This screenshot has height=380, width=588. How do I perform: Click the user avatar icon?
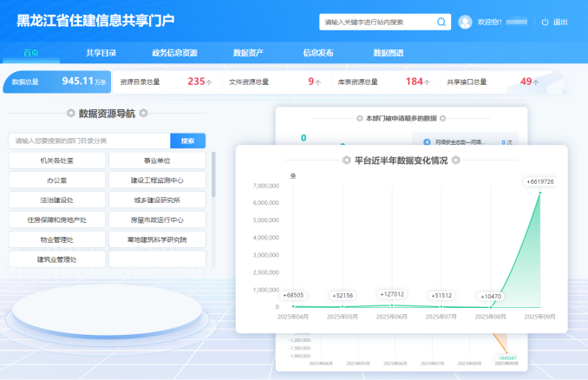click(466, 22)
